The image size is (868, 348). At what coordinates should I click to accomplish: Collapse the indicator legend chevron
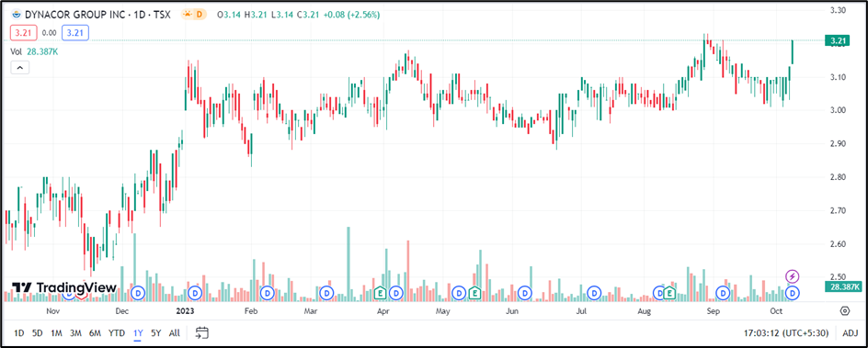[19, 67]
